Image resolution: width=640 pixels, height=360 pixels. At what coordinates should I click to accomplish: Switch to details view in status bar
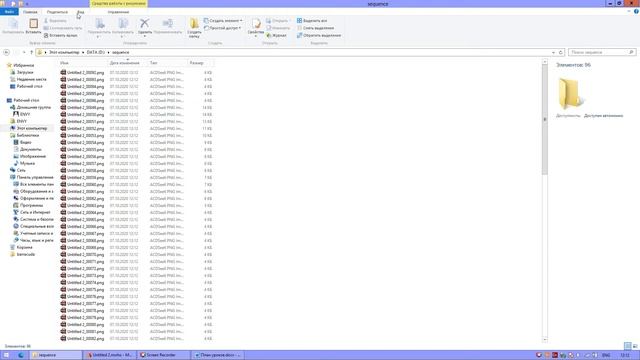click(627, 346)
